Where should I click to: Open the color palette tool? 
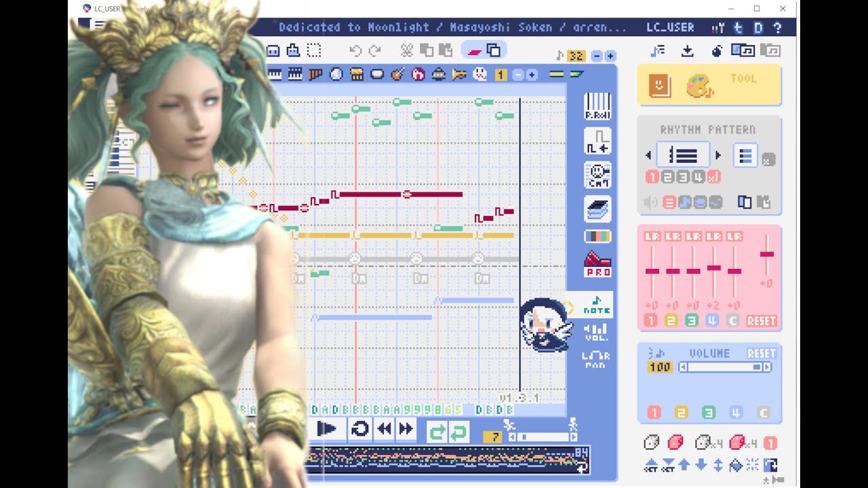coord(699,85)
